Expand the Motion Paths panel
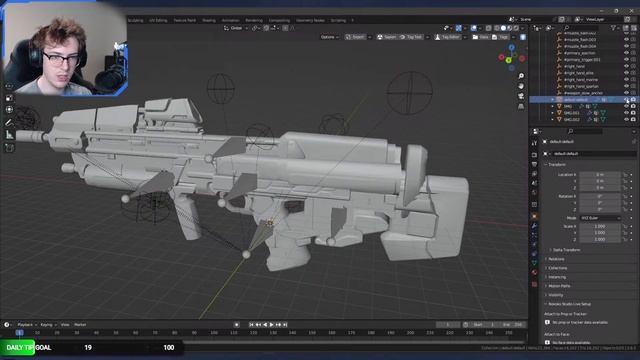 558,286
